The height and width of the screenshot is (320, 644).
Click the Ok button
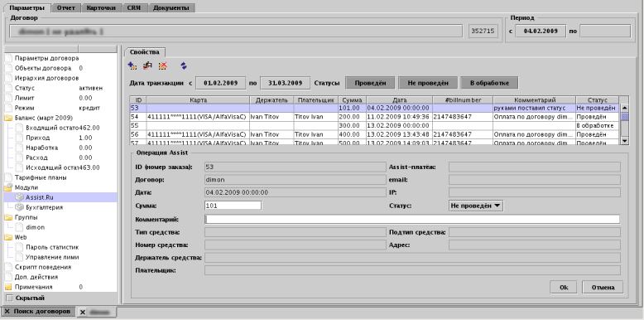pos(564,287)
